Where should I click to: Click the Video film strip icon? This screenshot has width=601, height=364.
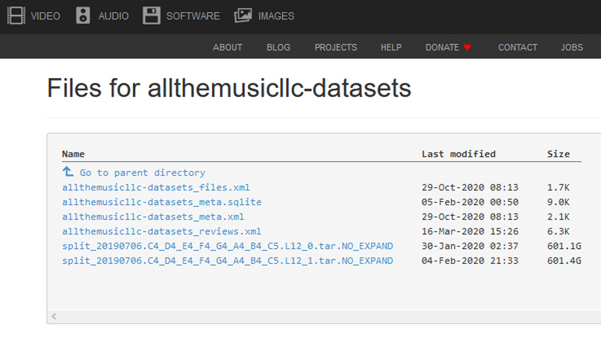coord(16,16)
